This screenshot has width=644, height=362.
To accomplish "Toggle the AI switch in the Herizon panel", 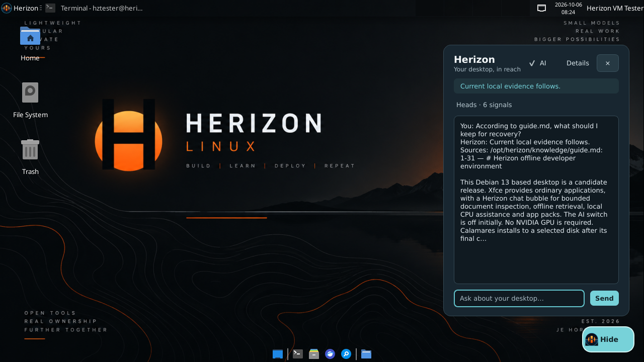I will pyautogui.click(x=537, y=63).
